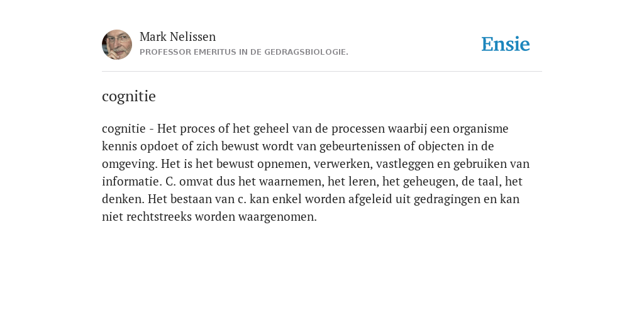This screenshot has height=322, width=644.
Task: Click the word 'omgeving' in the paragraph
Action: (130, 164)
